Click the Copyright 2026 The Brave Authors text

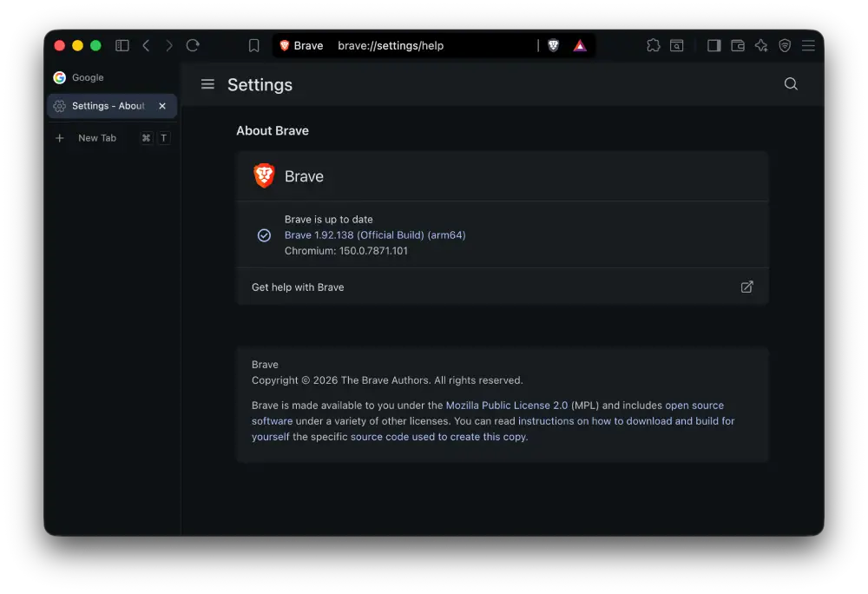(x=387, y=380)
